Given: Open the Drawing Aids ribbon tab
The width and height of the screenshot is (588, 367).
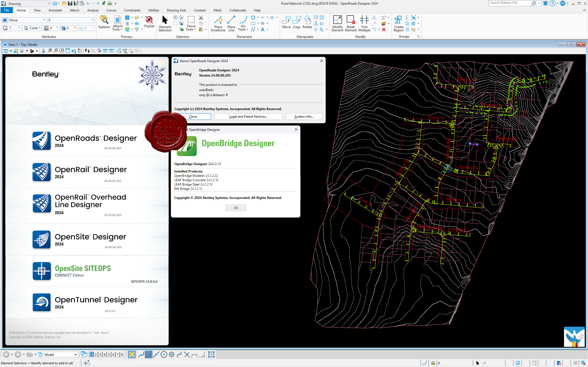Looking at the screenshot, I should [x=176, y=10].
